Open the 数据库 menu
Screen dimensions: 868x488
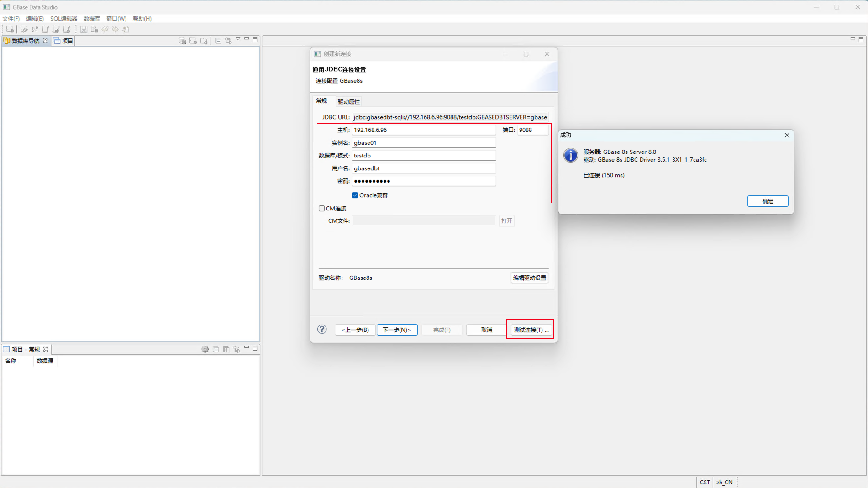tap(91, 19)
